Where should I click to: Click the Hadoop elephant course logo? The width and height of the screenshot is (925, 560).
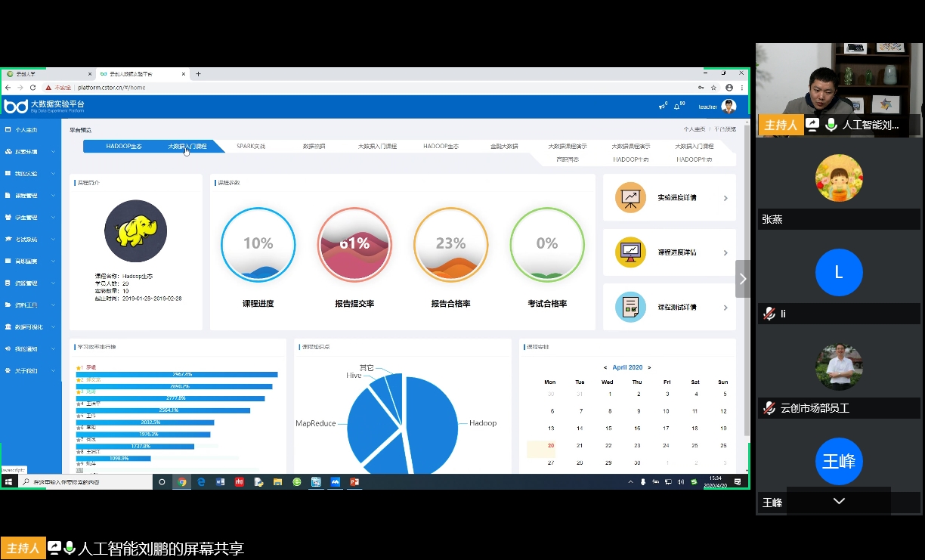[135, 231]
